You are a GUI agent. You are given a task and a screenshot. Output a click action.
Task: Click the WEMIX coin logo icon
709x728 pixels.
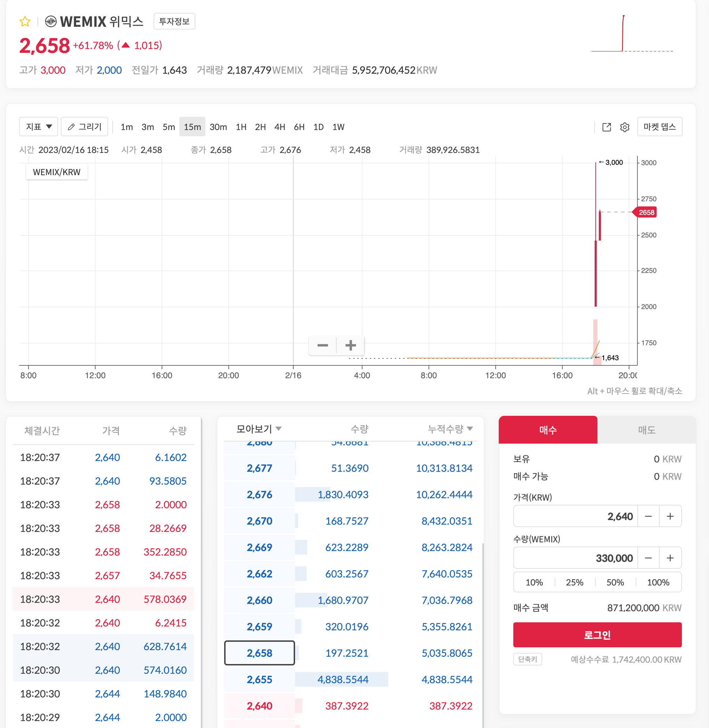coord(51,22)
